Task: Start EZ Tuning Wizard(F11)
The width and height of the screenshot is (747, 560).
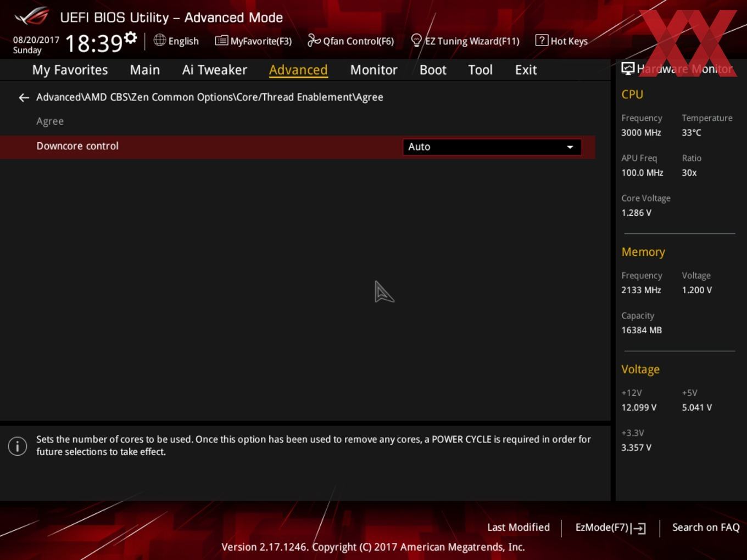Action: click(x=472, y=41)
